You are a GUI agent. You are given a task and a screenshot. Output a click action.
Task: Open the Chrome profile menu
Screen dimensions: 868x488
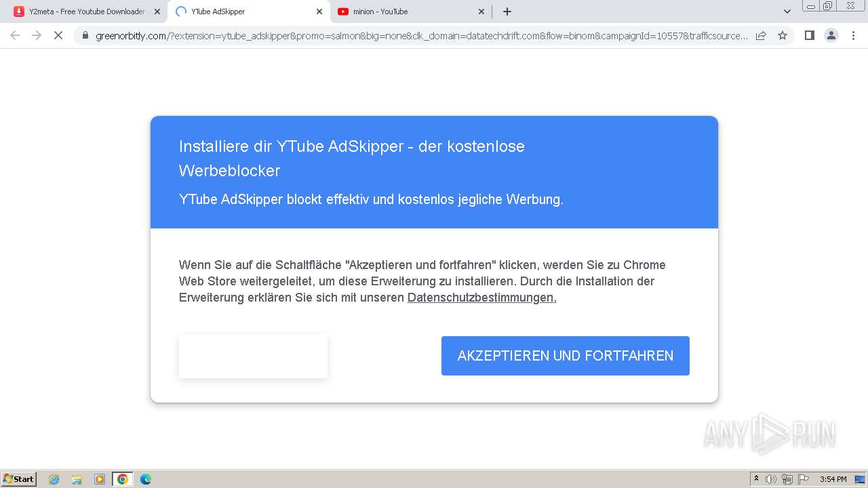tap(831, 35)
